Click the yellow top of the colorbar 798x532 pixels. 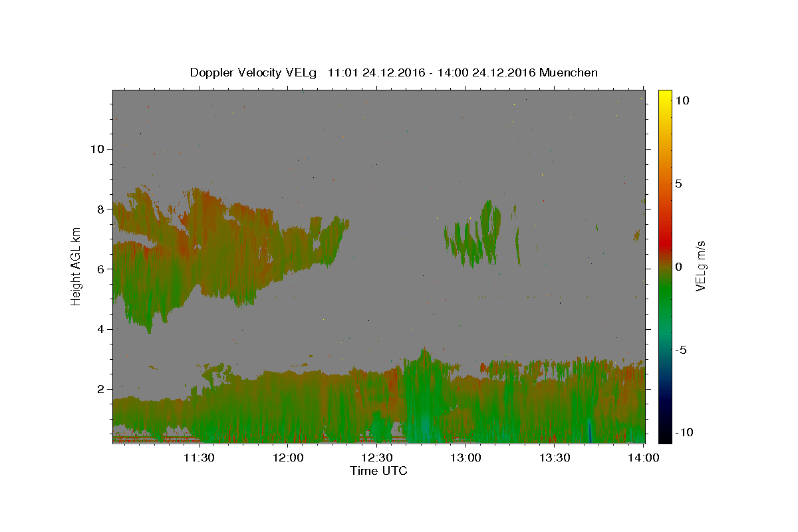[x=664, y=94]
